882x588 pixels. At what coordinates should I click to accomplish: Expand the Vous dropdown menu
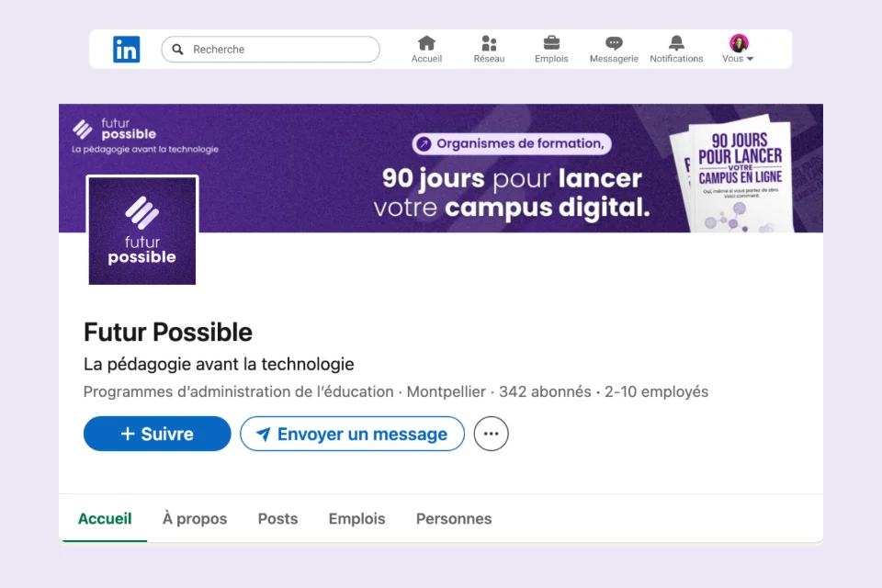(x=739, y=59)
